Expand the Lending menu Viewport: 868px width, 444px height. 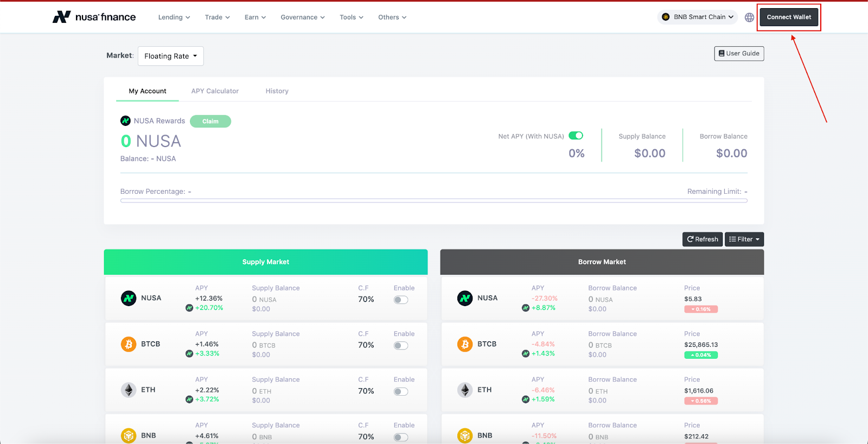pos(174,17)
